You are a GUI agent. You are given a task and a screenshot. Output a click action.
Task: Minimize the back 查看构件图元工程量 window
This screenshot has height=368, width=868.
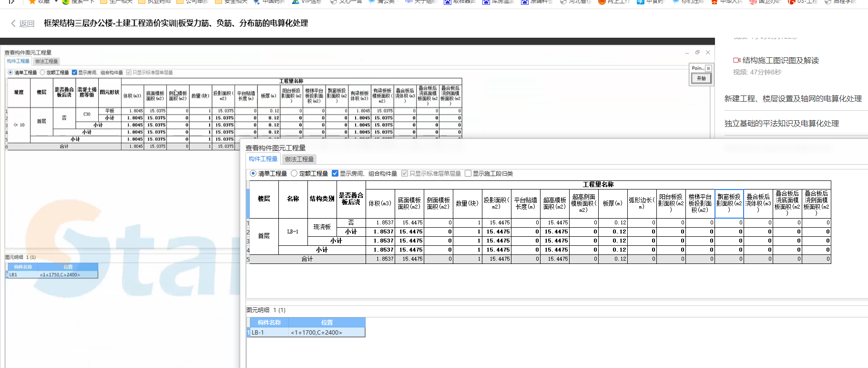point(687,53)
